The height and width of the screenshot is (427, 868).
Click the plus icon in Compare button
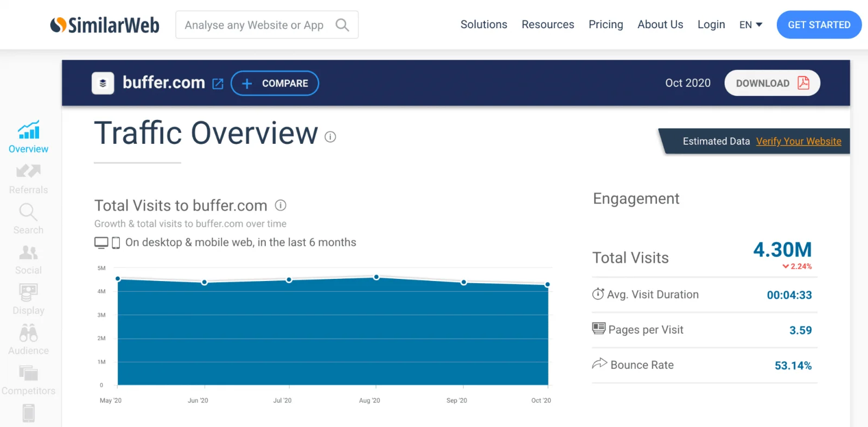[x=247, y=84]
